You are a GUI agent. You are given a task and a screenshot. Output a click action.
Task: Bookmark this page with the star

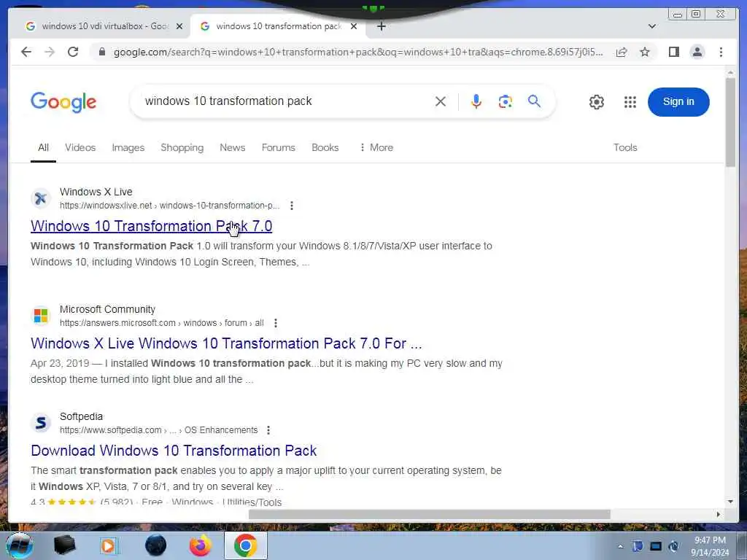[x=645, y=52]
